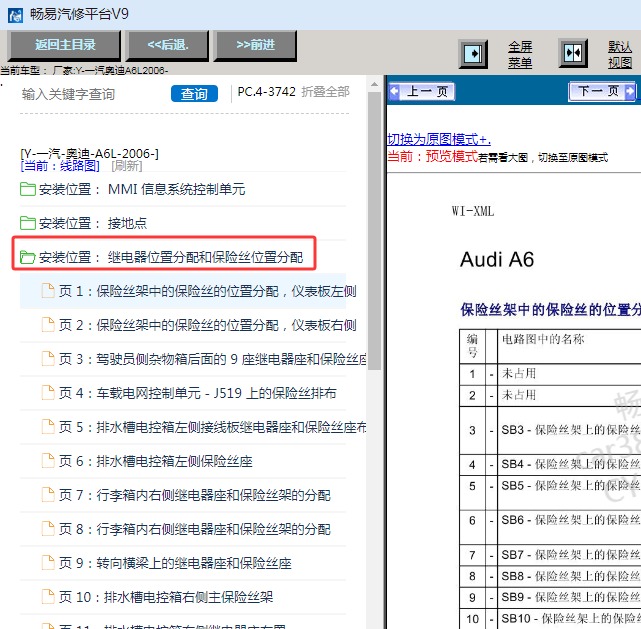Collapse 继电器位置分配和保险丝位置分配 folder
Image resolution: width=641 pixels, height=629 pixels.
[170, 257]
